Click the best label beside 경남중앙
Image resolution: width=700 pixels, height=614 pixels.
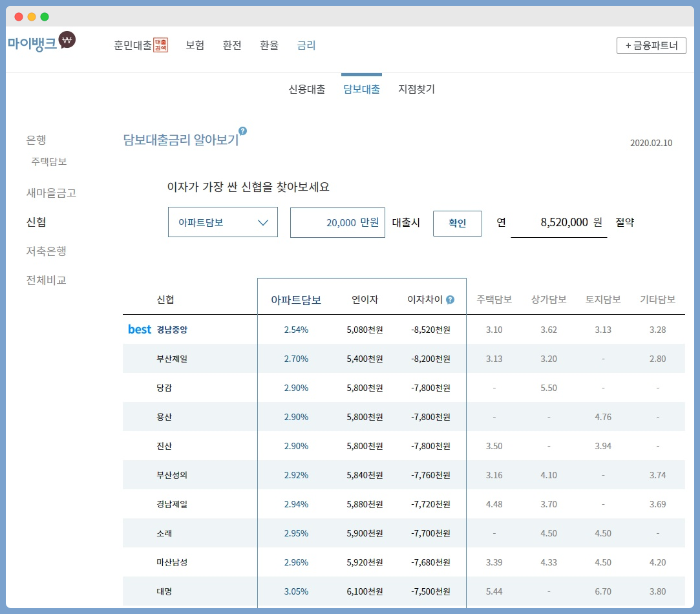pyautogui.click(x=140, y=330)
